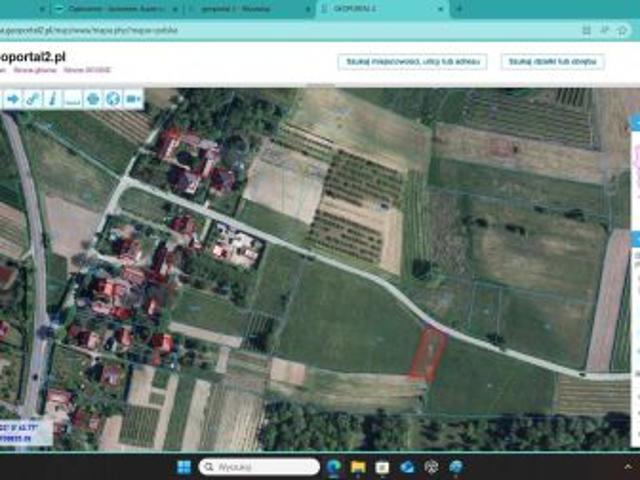Open Microsoft Edge icon next to taskbar search

tap(335, 467)
